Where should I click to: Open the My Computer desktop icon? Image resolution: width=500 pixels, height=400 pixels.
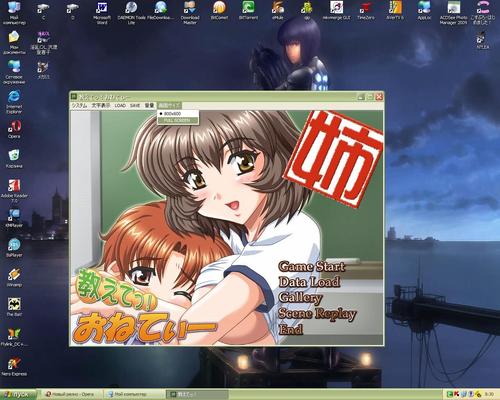tap(14, 13)
